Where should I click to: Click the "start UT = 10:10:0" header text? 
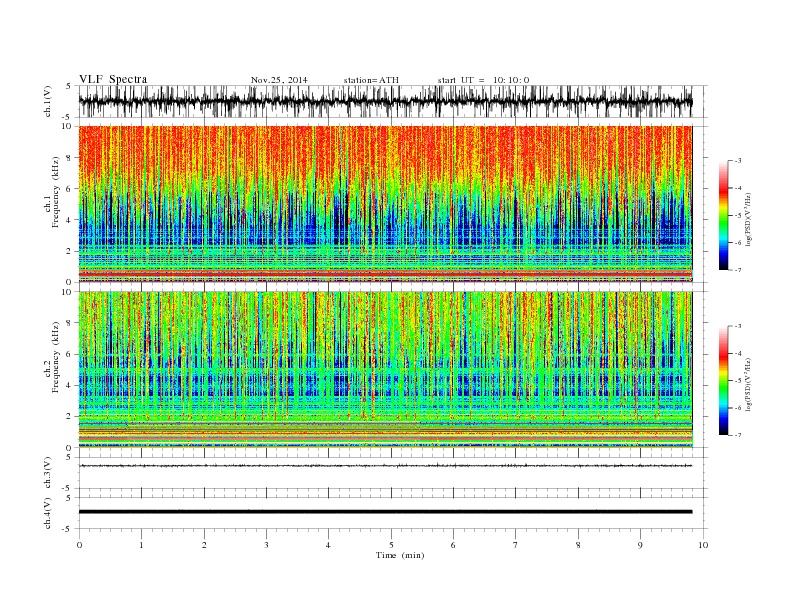[x=483, y=80]
